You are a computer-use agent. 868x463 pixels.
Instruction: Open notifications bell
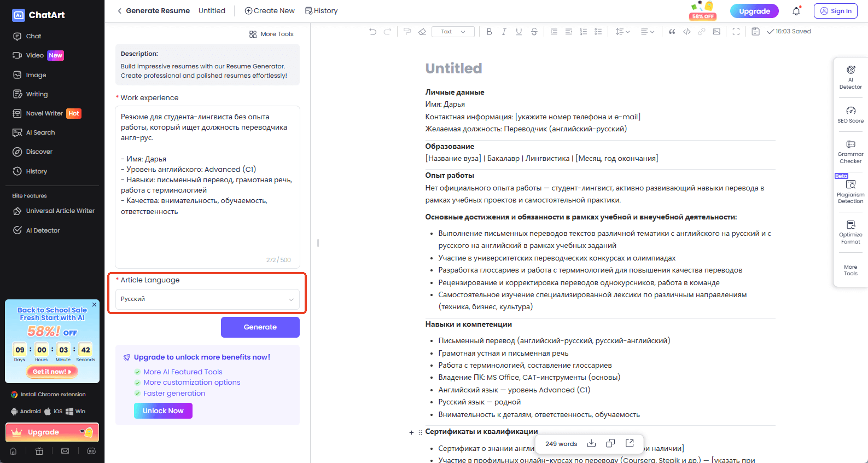tap(796, 11)
